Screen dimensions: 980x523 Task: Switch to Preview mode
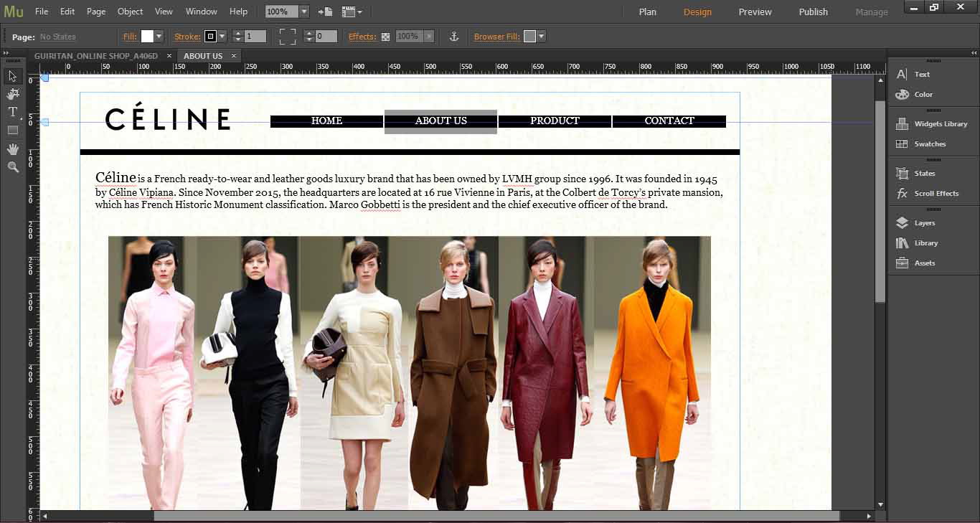point(755,11)
